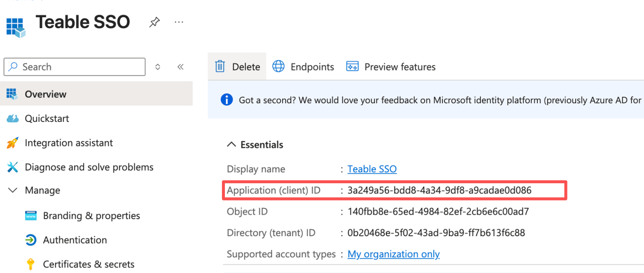Click the blue info icon in banner
644x273 pixels.
click(x=227, y=100)
